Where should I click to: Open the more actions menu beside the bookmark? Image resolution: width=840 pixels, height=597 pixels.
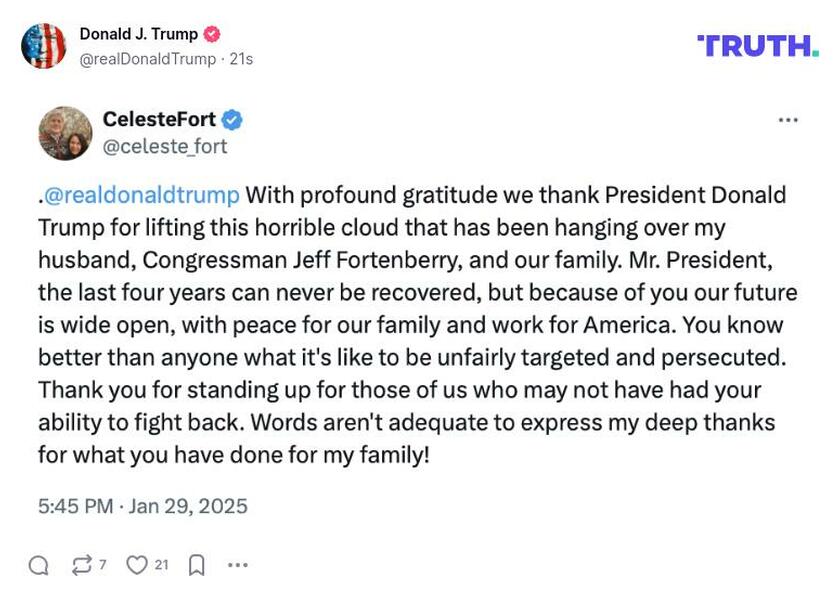(239, 563)
